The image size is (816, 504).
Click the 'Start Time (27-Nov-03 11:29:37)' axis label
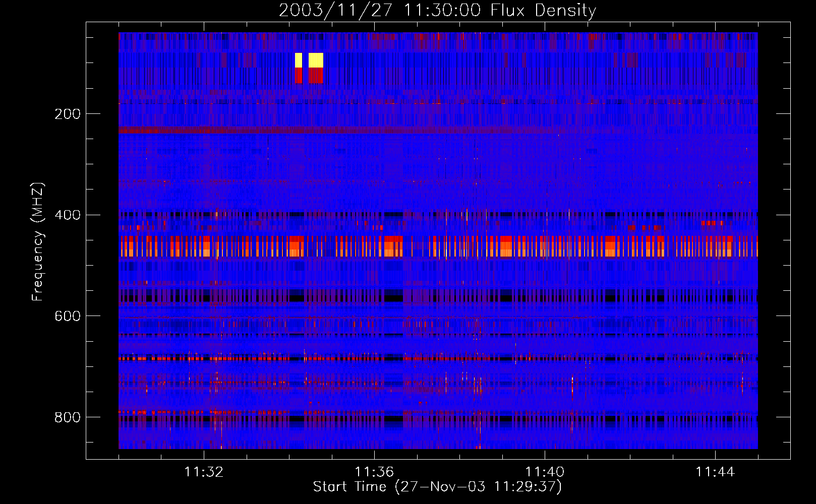tap(437, 487)
